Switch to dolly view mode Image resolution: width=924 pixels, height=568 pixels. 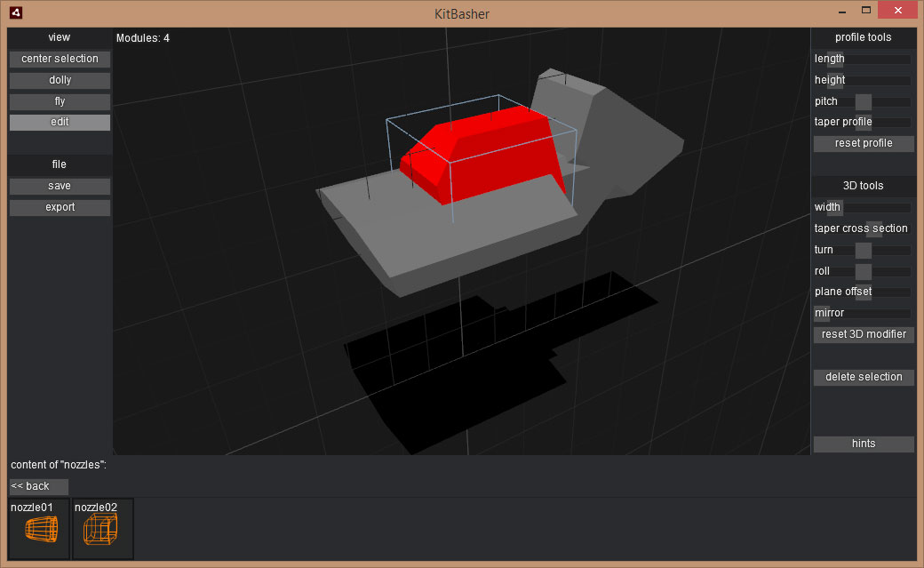coord(60,80)
